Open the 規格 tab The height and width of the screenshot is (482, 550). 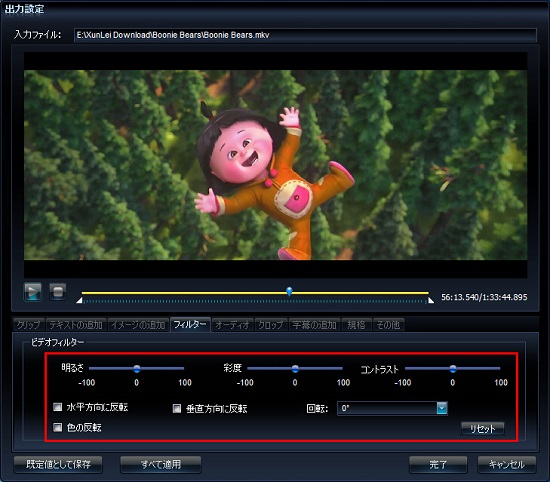point(357,325)
